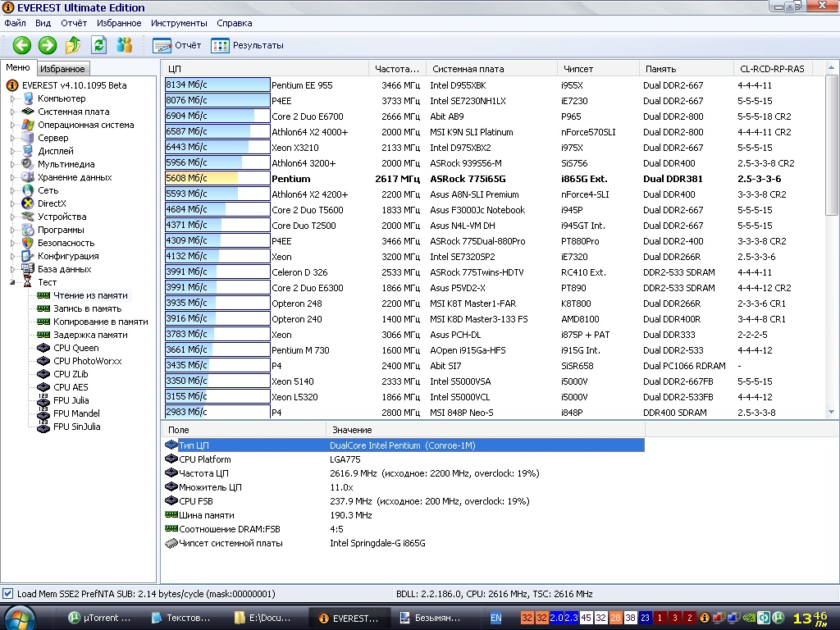840x630 pixels.
Task: Click the EN language indicator
Action: [496, 618]
